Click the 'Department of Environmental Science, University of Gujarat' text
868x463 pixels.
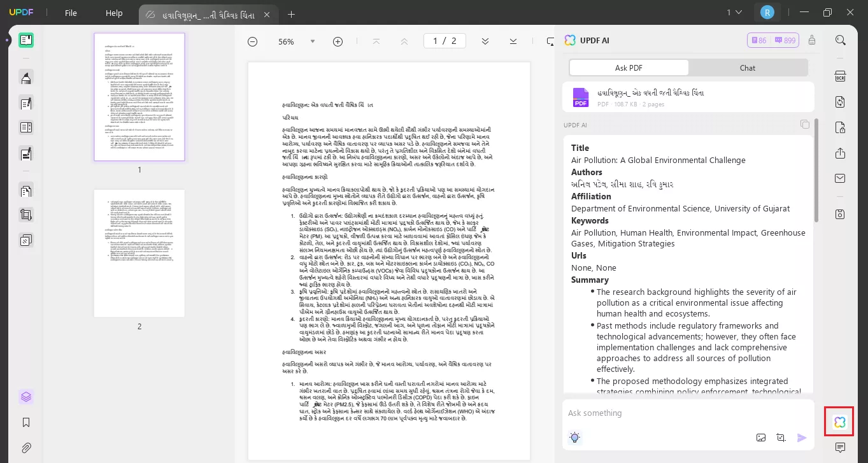point(680,208)
